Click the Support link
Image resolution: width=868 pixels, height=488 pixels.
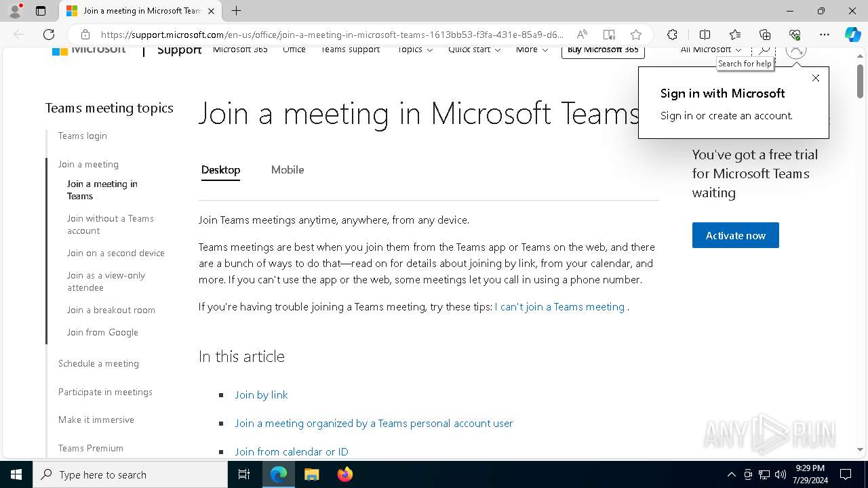click(x=179, y=51)
